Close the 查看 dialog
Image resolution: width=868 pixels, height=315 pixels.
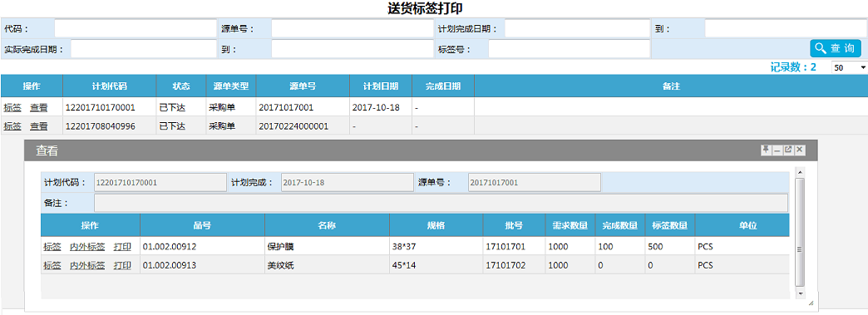point(799,150)
